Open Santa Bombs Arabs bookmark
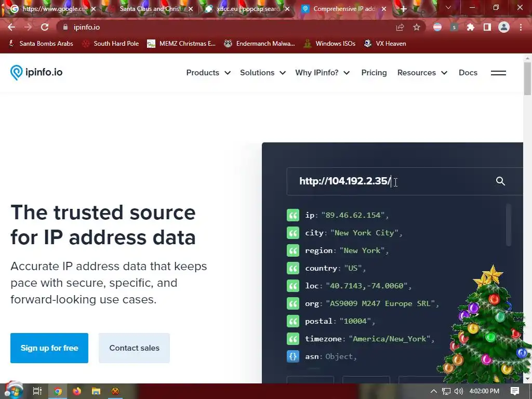Image resolution: width=532 pixels, height=399 pixels. pos(41,44)
